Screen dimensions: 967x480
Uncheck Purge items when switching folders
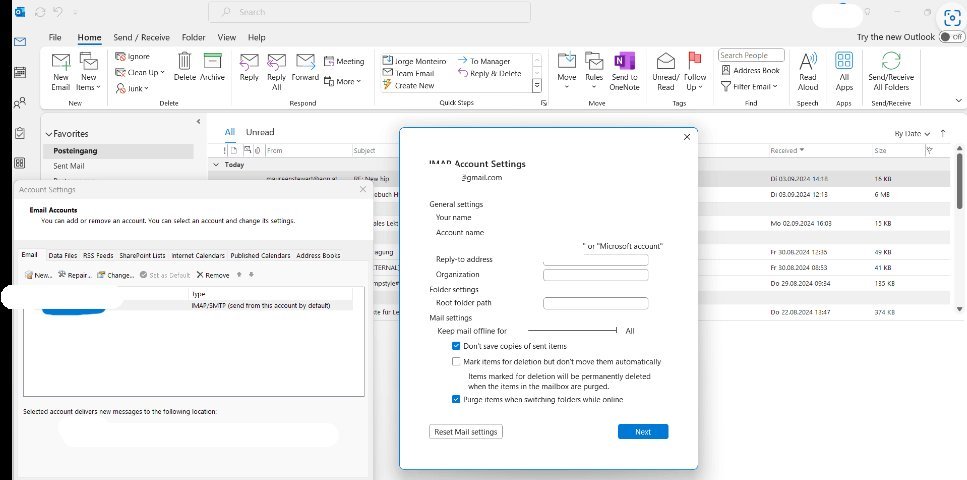[x=456, y=399]
